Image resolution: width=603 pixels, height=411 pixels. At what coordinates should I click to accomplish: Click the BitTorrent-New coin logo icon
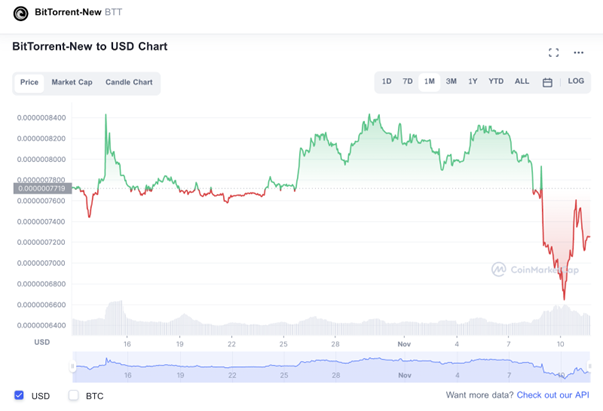click(20, 13)
